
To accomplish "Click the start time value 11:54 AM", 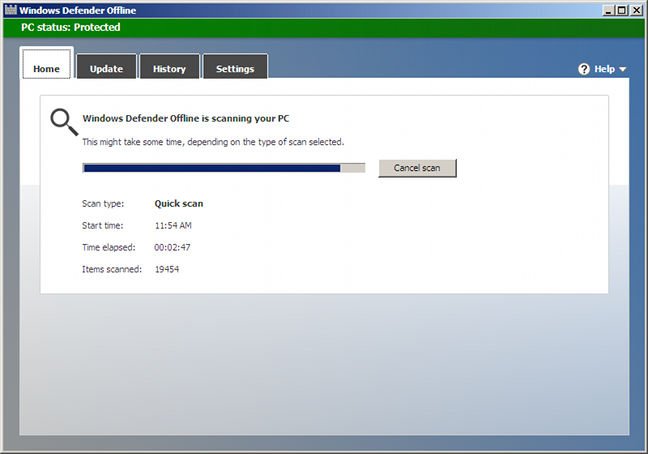I will [173, 226].
